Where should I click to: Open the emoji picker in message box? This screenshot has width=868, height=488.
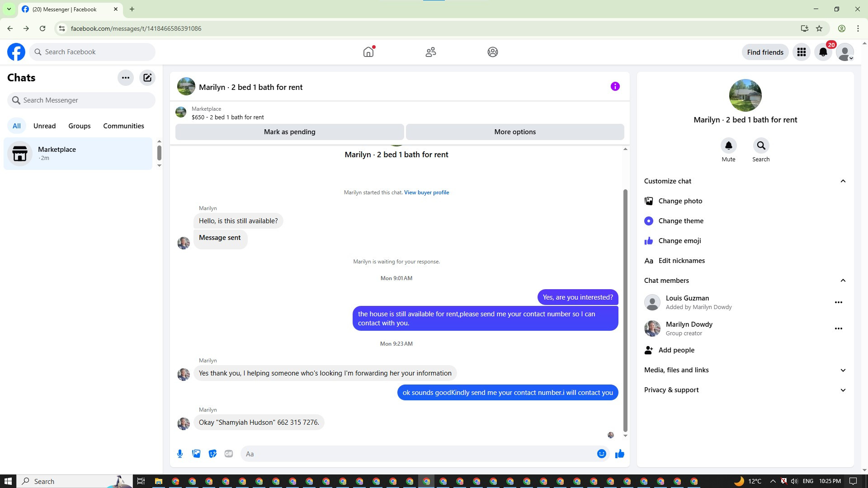(x=601, y=454)
